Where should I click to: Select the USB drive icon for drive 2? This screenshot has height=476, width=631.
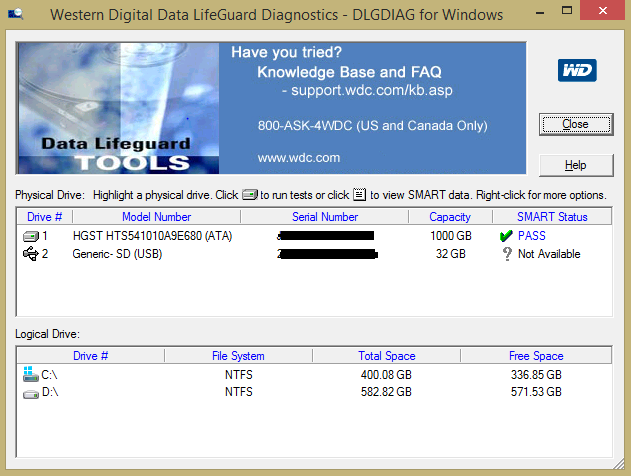coord(31,254)
